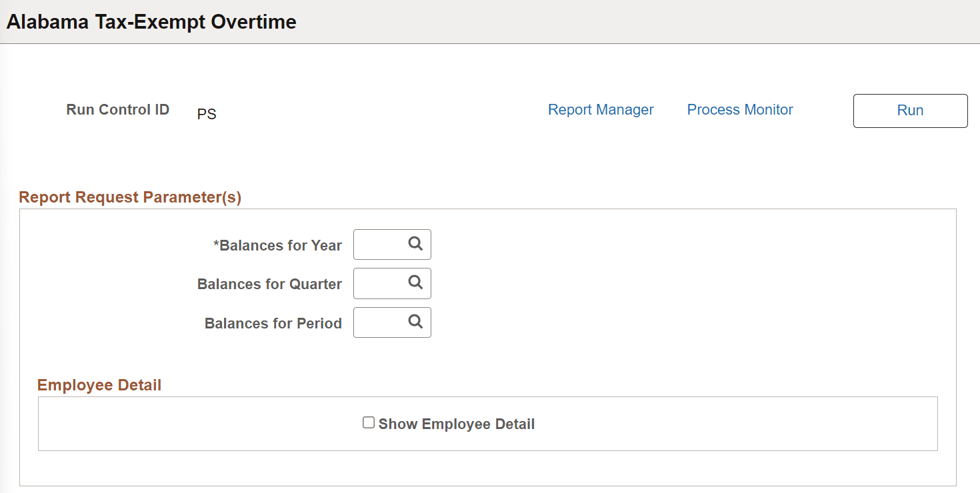This screenshot has width=980, height=493.
Task: Run the Alabama Tax-Exempt Overtime report
Action: pos(910,111)
